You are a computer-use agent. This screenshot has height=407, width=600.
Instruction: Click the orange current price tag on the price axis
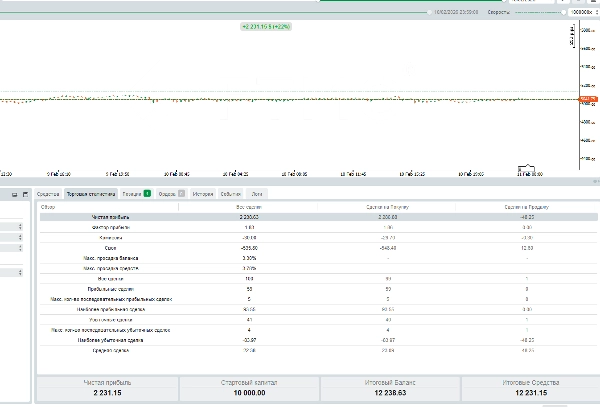click(586, 99)
